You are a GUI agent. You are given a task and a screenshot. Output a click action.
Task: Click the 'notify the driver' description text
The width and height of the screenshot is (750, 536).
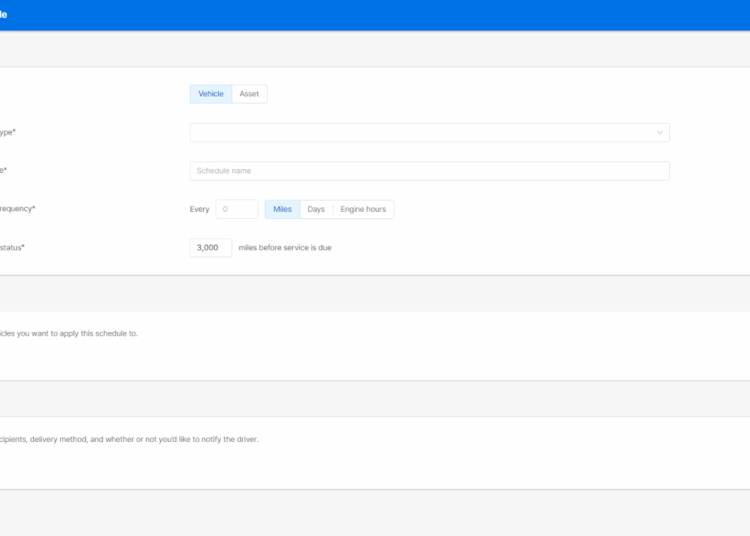pos(130,439)
